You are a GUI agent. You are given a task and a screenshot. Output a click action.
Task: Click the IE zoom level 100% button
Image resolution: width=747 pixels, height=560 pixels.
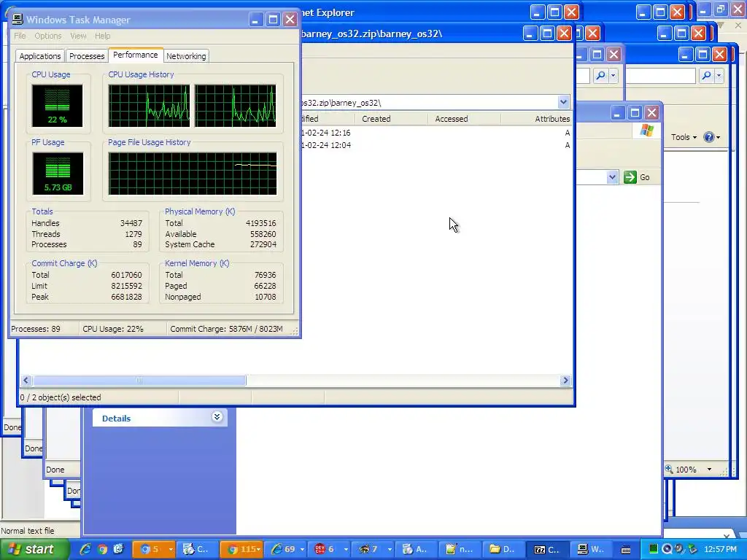coord(681,470)
